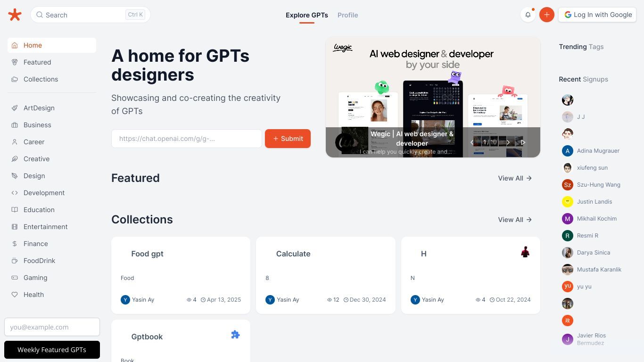Switch to Explore GPTs tab
644x362 pixels.
[x=307, y=15]
